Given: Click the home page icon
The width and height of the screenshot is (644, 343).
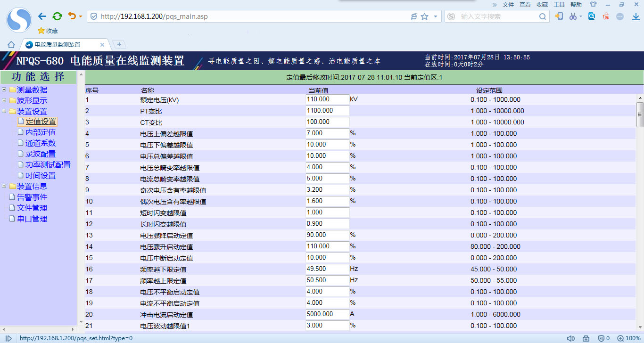Looking at the screenshot, I should click(11, 45).
